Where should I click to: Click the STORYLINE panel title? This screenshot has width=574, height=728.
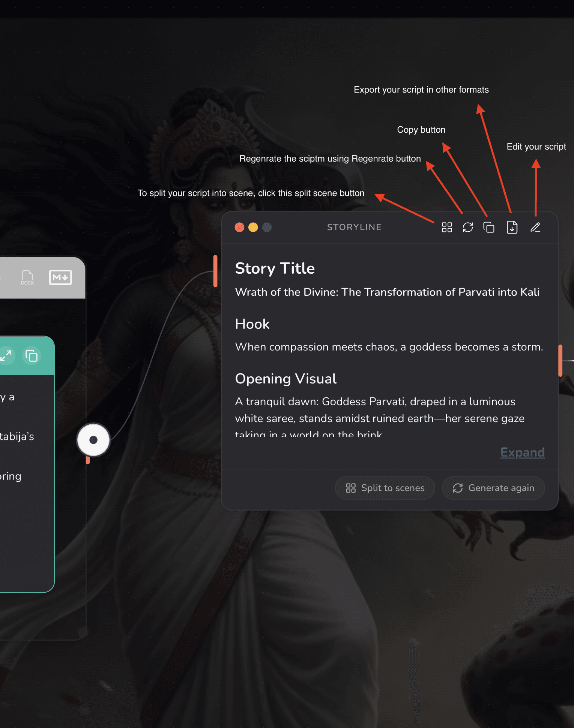354,227
